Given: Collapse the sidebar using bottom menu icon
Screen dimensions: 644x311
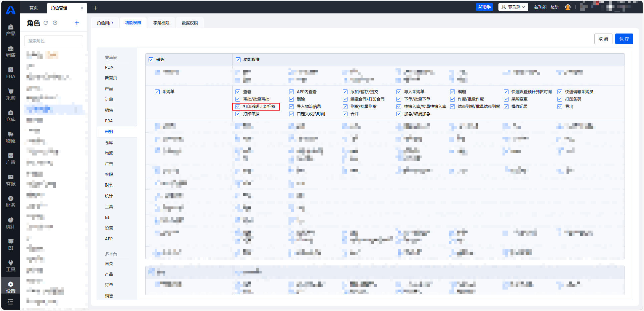Looking at the screenshot, I should click(10, 302).
